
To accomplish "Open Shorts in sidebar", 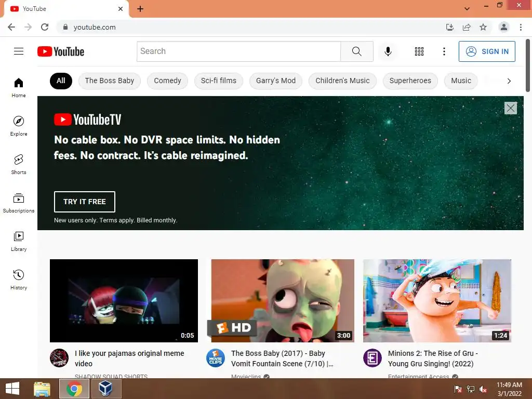I will point(19,164).
